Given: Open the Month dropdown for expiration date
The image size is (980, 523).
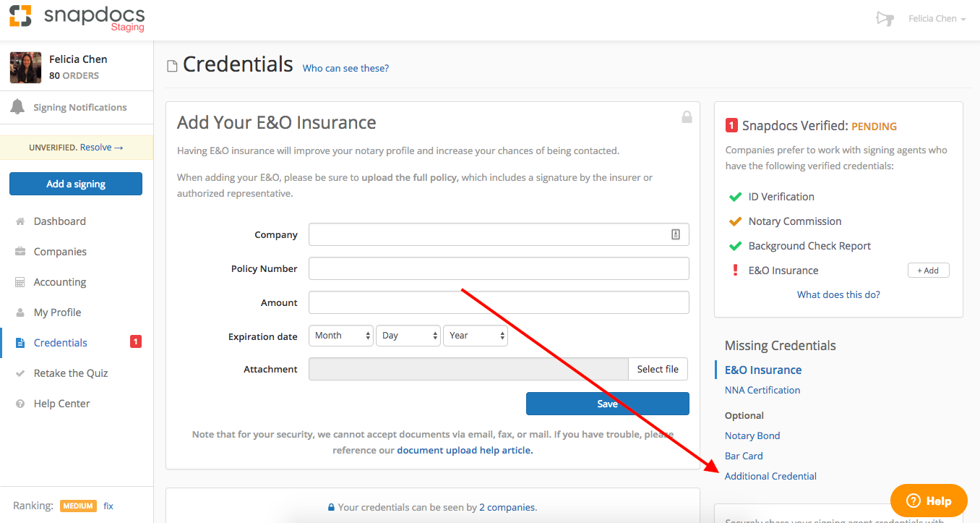Looking at the screenshot, I should pyautogui.click(x=340, y=335).
